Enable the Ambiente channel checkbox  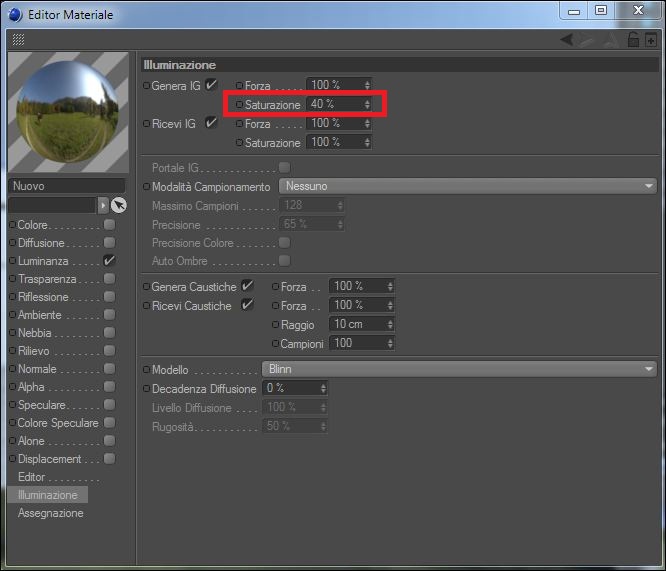[x=110, y=314]
